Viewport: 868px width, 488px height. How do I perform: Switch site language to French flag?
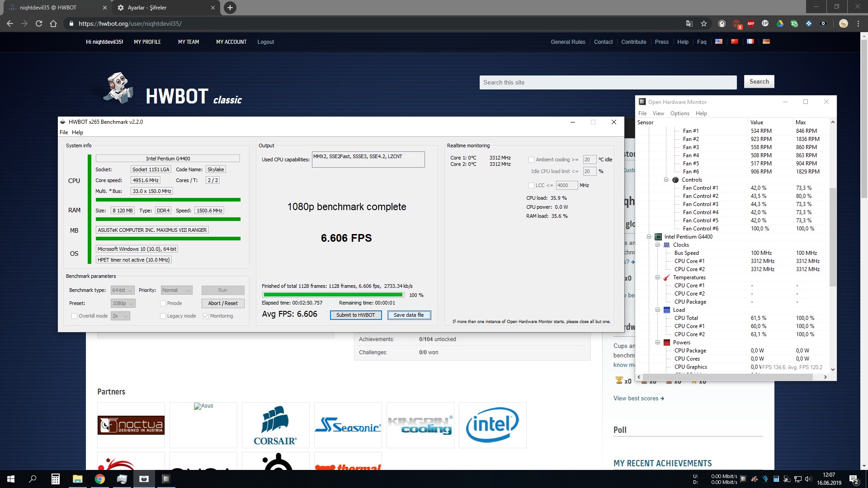(750, 42)
